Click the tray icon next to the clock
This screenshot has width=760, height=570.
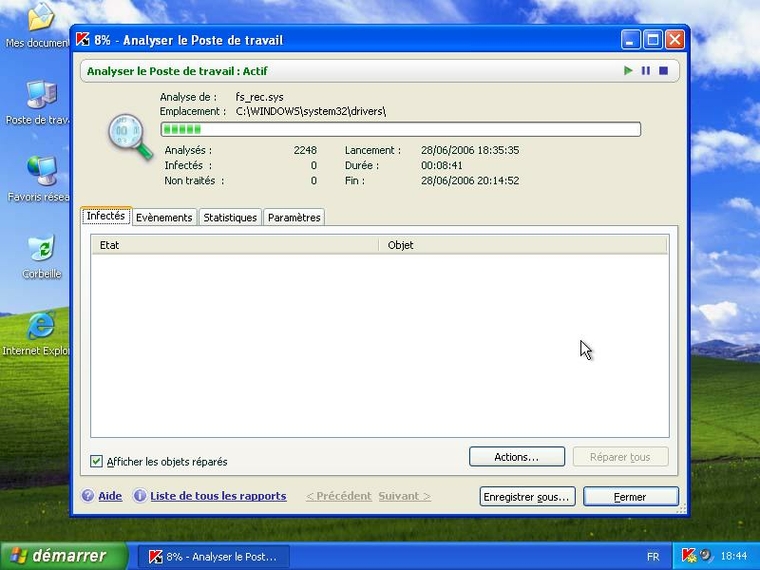[706, 555]
